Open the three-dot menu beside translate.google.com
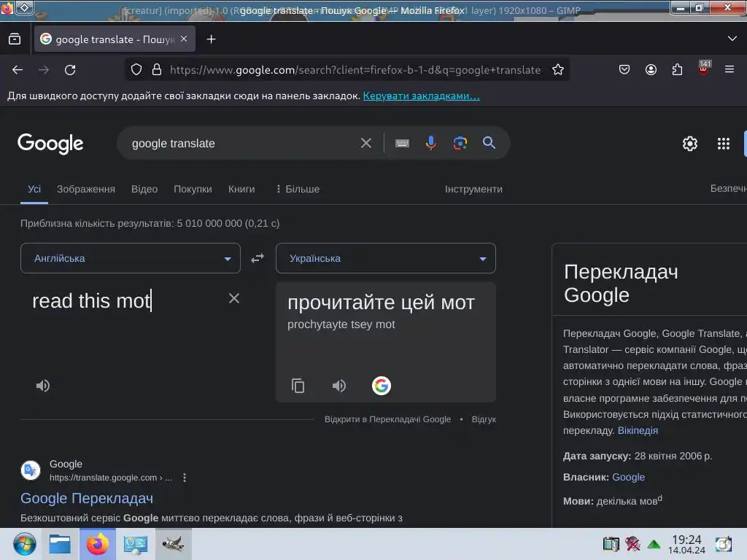This screenshot has width=747, height=560. [x=185, y=478]
